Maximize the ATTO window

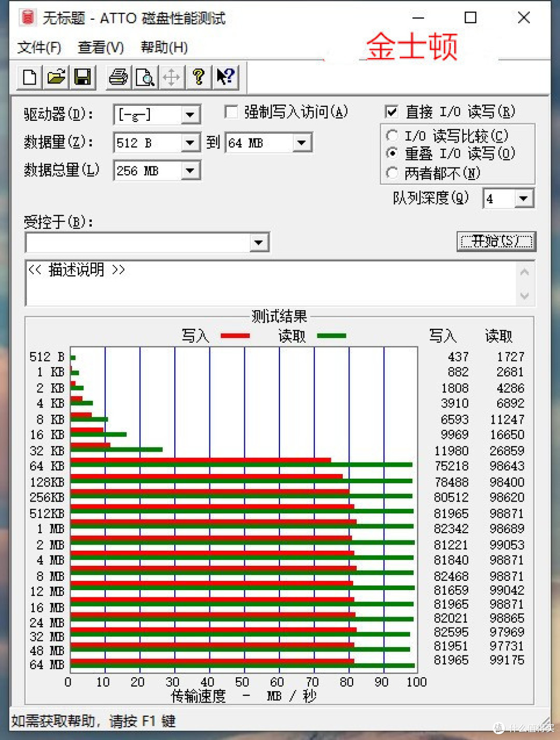click(x=470, y=18)
